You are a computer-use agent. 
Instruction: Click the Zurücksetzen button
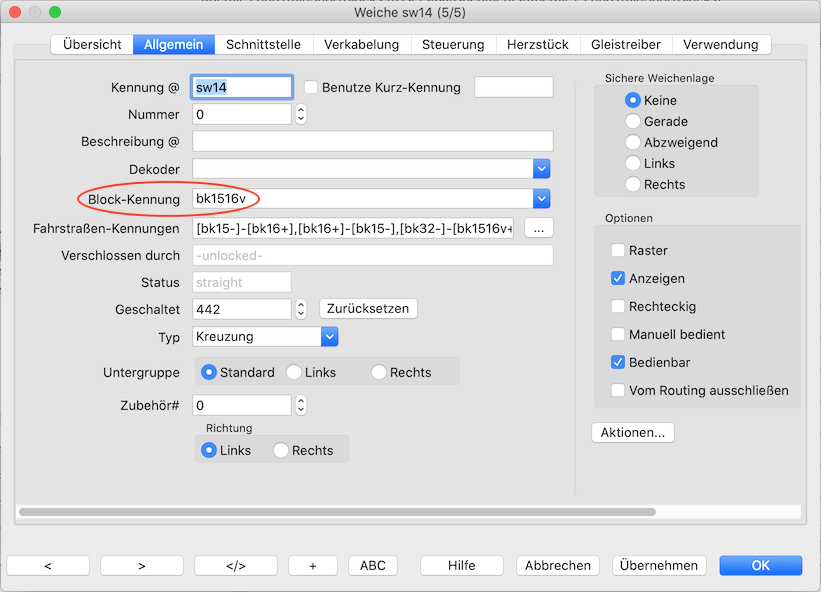[368, 308]
